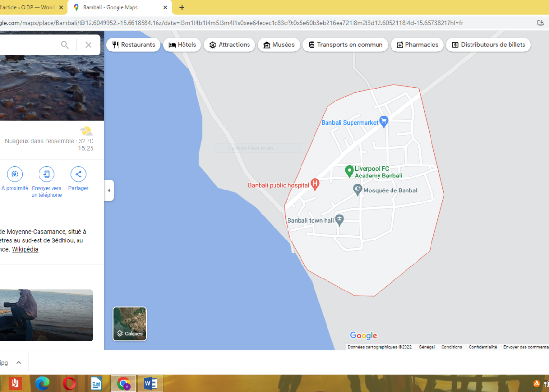Select the Banbali public hospital marker
549x392 pixels.
315,184
